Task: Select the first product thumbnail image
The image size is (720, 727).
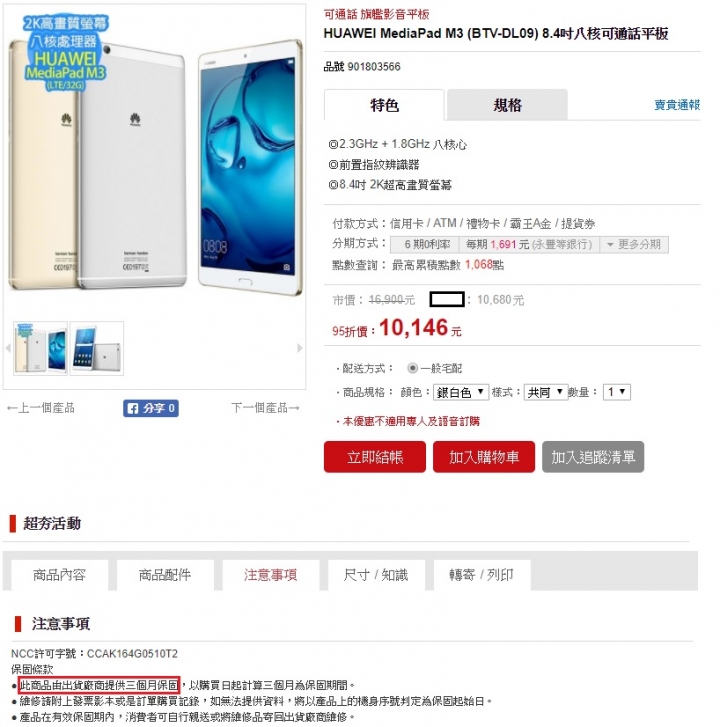Action: pos(40,348)
